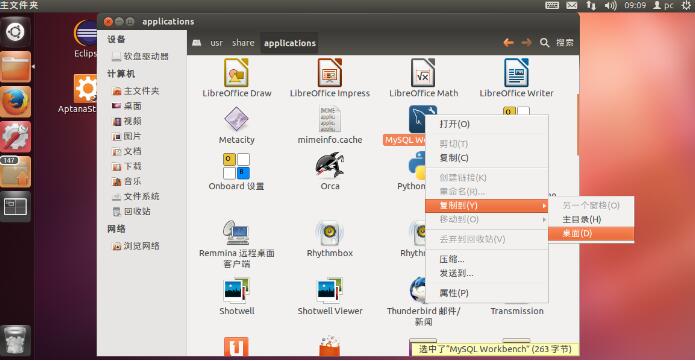The height and width of the screenshot is (361, 695).
Task: Open workspace switcher in launcher
Action: pos(16,207)
